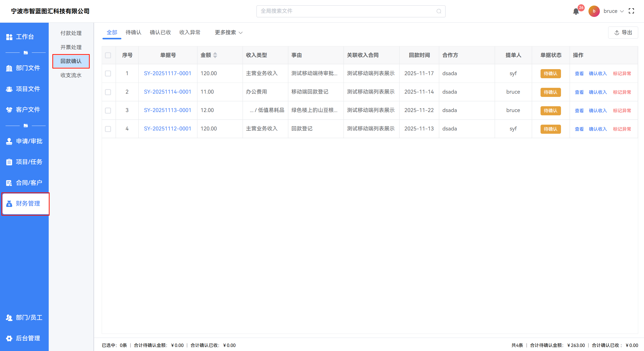The width and height of the screenshot is (644, 351).
Task: Open 工作台 workbench sidebar icon
Action: pos(9,37)
